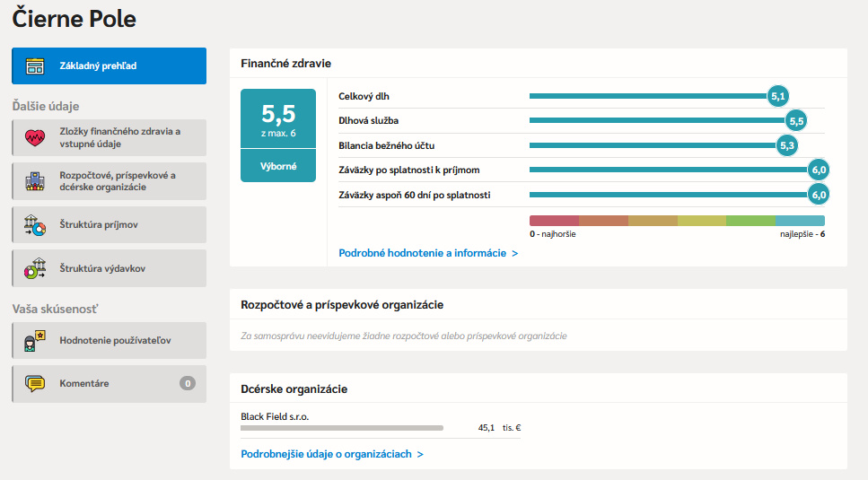Screen dimensions: 868x480
Task: Click the Štruktúra príjmov income icon
Action: tap(35, 225)
